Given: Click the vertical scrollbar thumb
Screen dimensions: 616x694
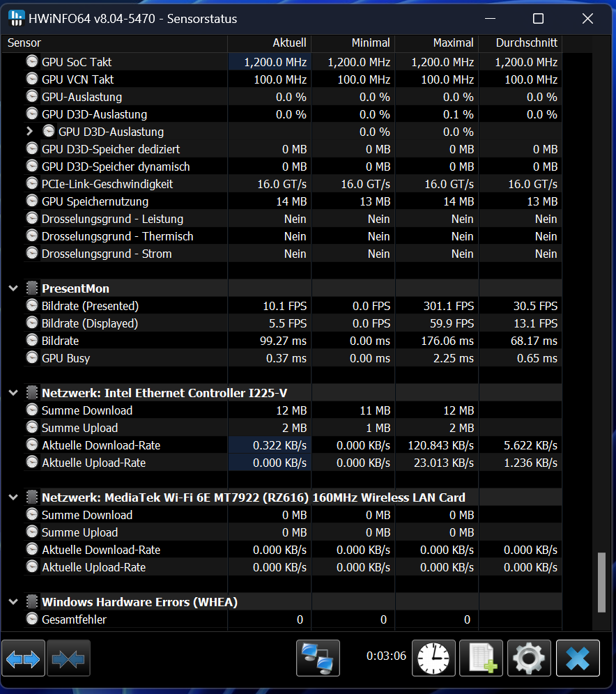Looking at the screenshot, I should click(601, 582).
